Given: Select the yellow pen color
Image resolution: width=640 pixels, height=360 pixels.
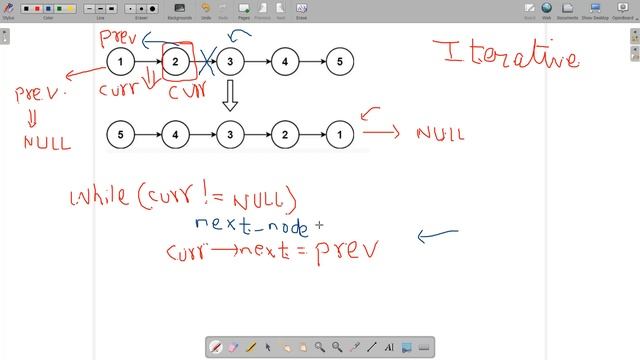Looking at the screenshot, I should pyautogui.click(x=70, y=9).
